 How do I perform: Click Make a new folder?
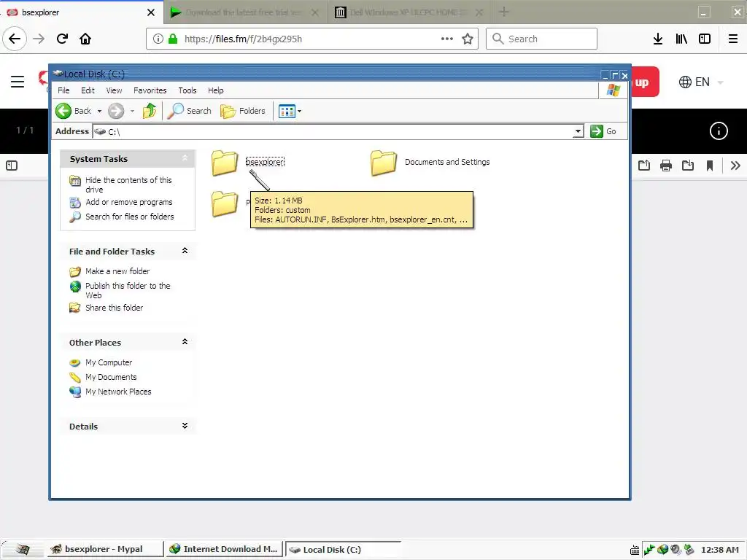point(117,271)
